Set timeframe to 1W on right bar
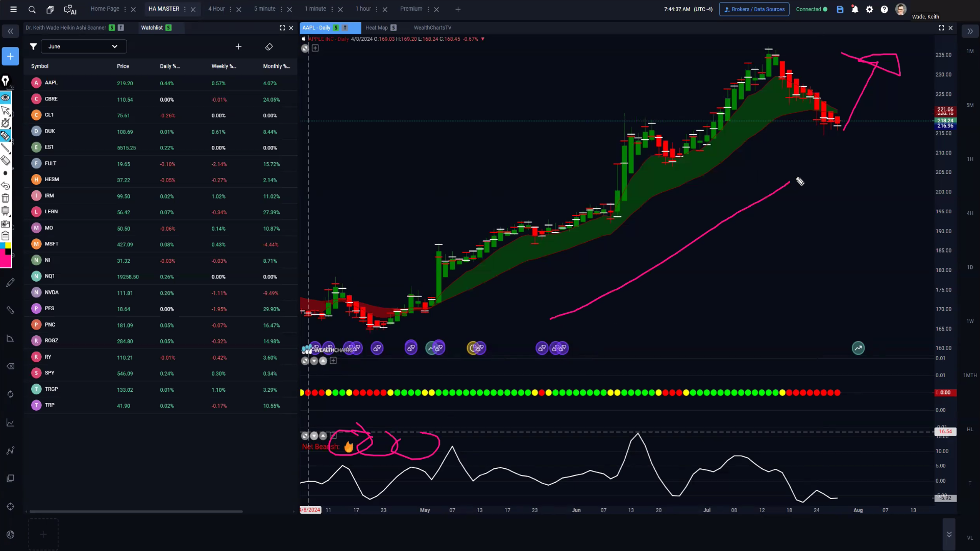 point(970,321)
